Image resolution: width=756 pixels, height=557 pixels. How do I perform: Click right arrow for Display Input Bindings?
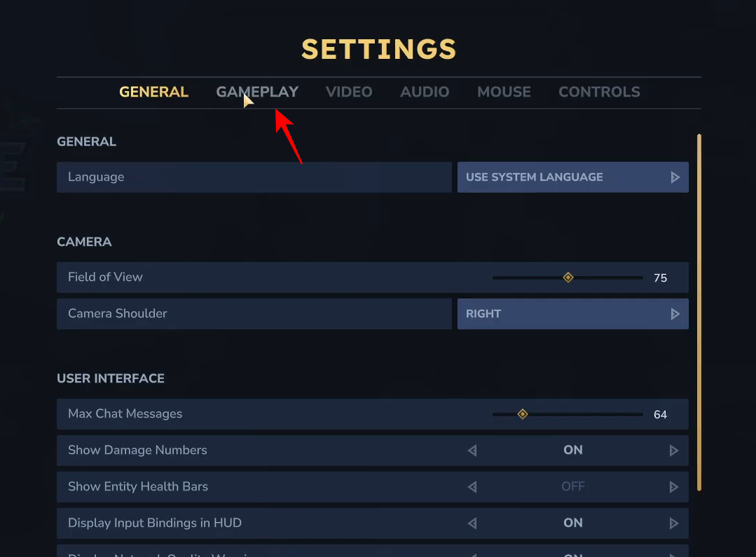point(674,523)
